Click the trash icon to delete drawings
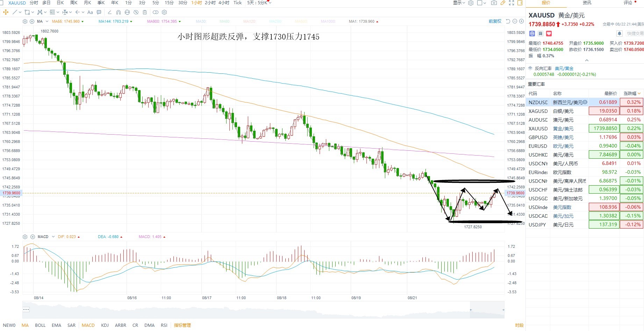The width and height of the screenshot is (644, 331). tap(145, 12)
